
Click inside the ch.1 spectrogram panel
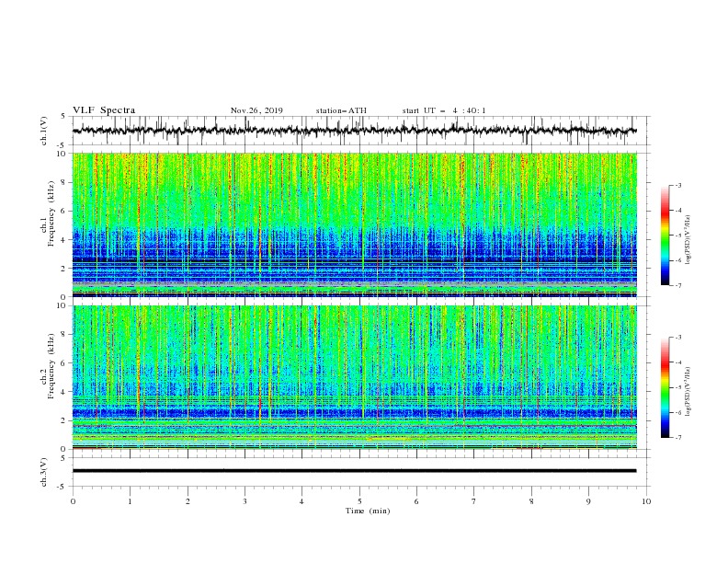pyautogui.click(x=354, y=224)
